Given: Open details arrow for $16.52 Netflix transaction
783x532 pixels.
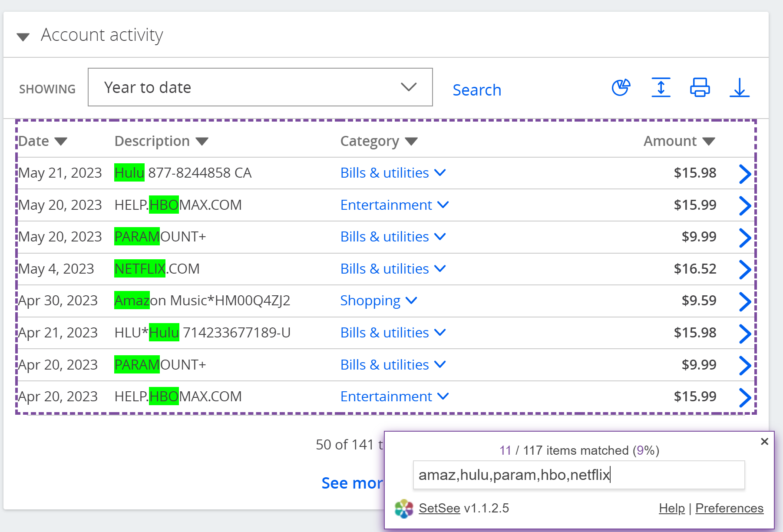Looking at the screenshot, I should point(745,269).
